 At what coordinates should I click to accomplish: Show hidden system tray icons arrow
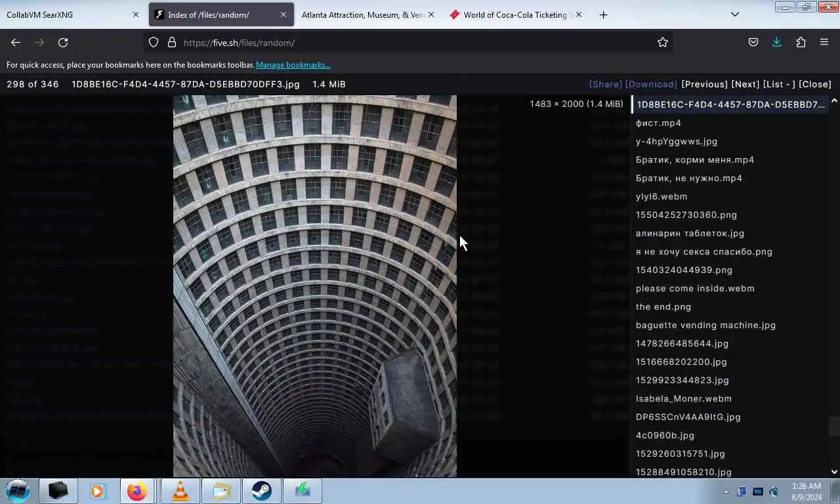[x=726, y=492]
